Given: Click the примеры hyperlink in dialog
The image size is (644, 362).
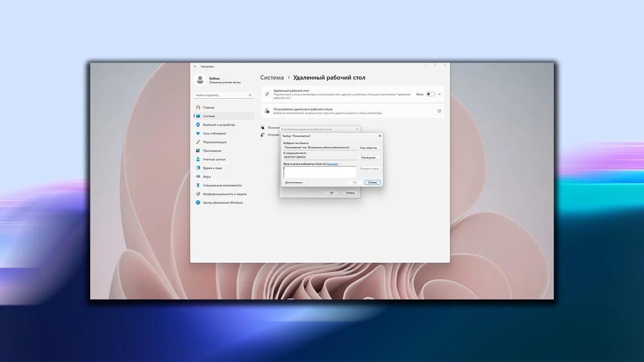Looking at the screenshot, I should tap(332, 164).
